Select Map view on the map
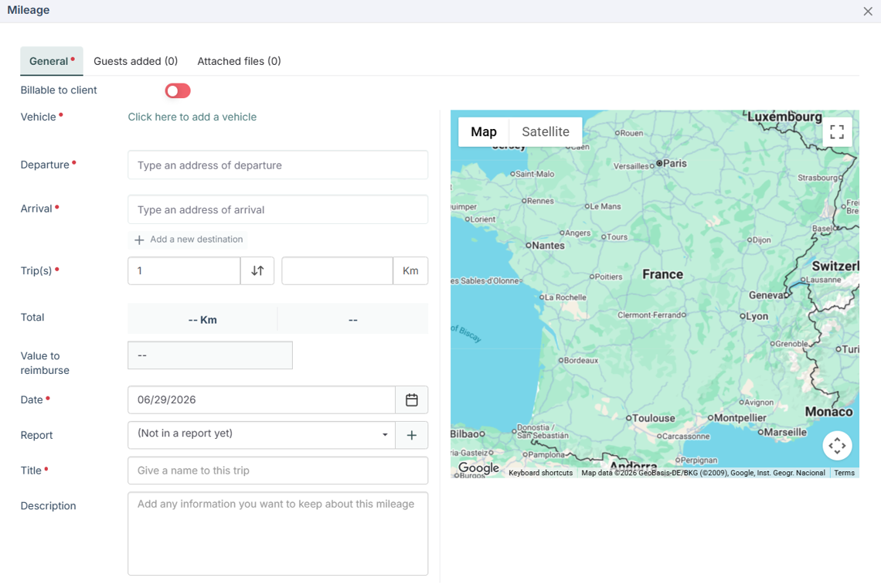Screen dimensions: 881x588 coord(484,132)
